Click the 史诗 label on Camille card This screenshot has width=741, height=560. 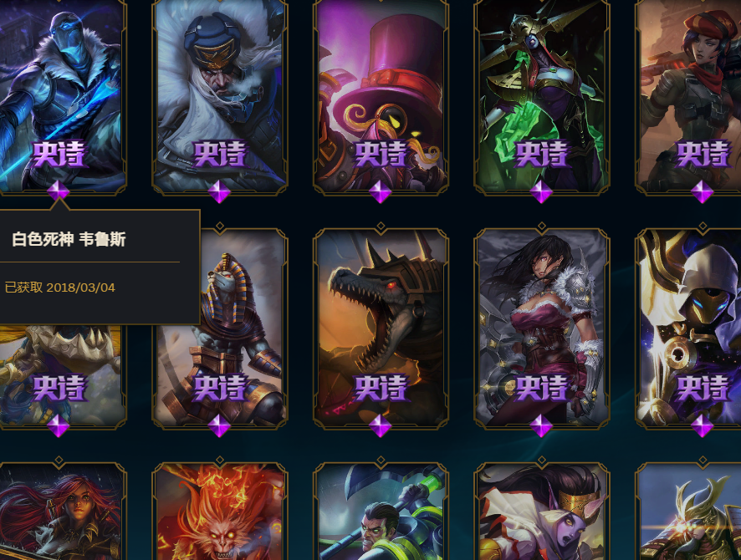(x=542, y=154)
